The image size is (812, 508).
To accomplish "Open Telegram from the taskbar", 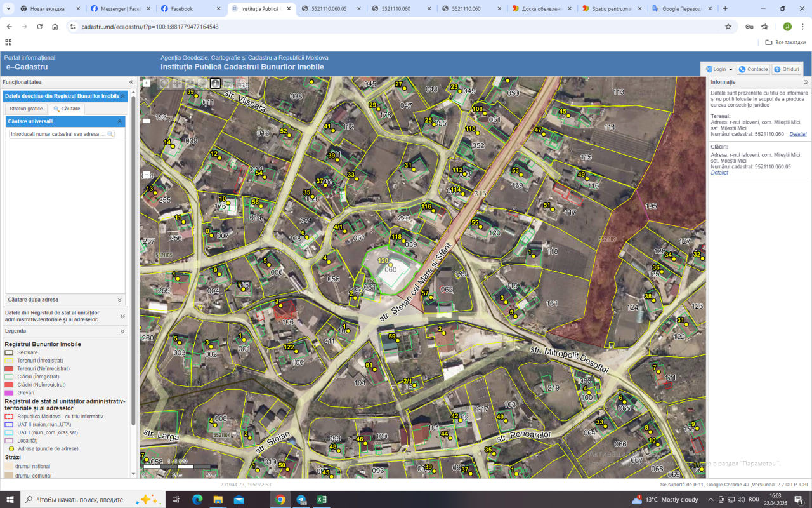I will click(x=301, y=499).
